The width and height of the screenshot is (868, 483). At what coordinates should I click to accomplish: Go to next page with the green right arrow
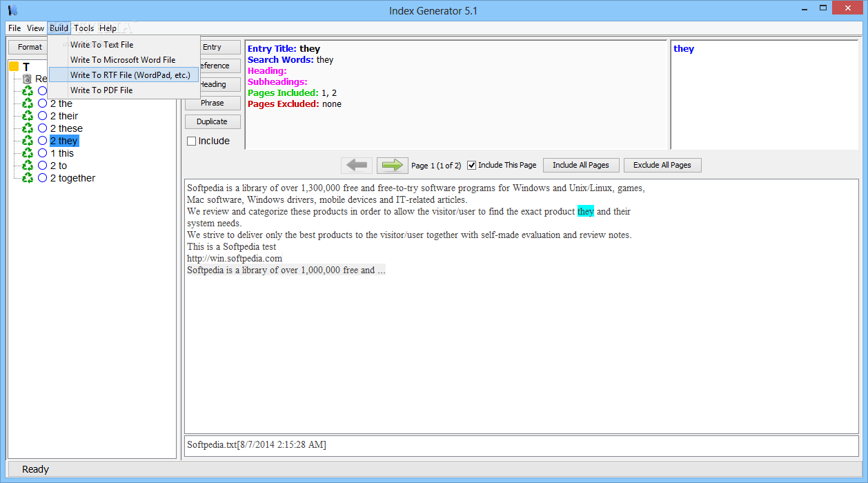coord(393,165)
